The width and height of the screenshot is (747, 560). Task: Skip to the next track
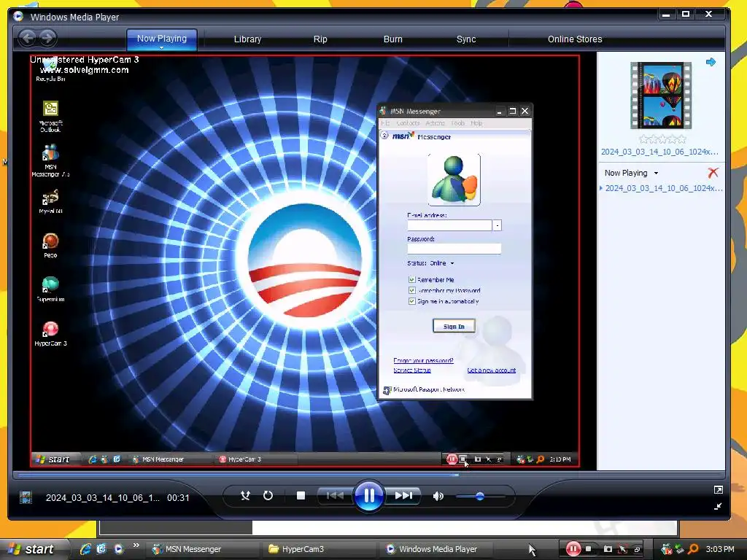(x=403, y=496)
